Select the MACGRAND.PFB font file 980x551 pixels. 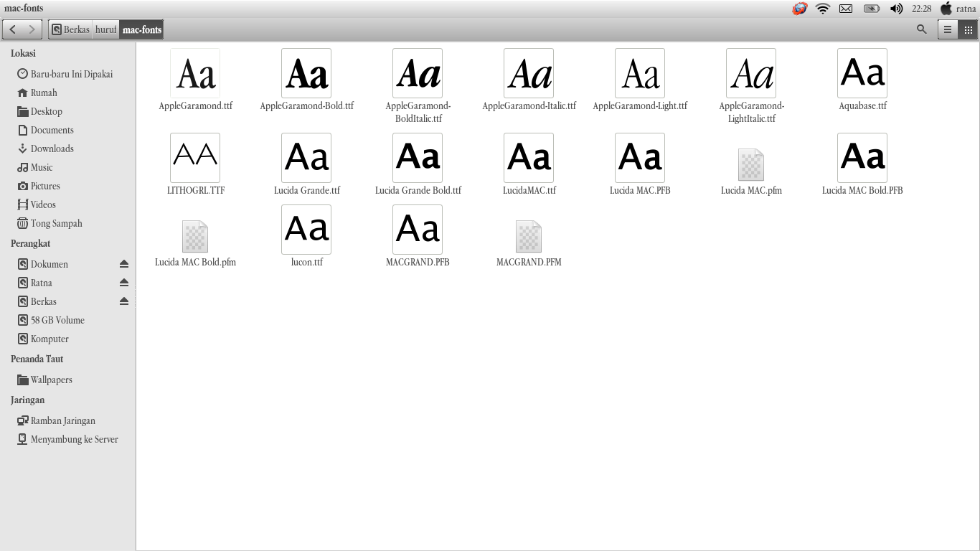[x=418, y=236]
